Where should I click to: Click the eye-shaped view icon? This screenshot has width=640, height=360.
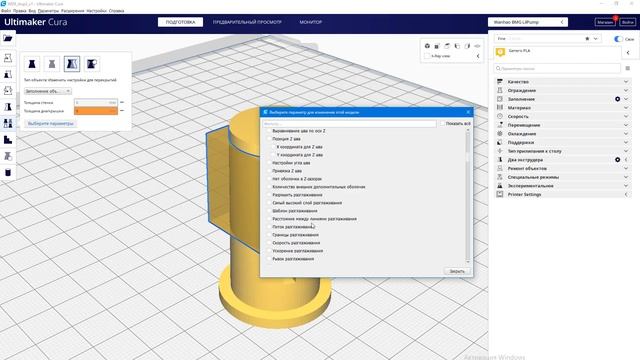(477, 46)
